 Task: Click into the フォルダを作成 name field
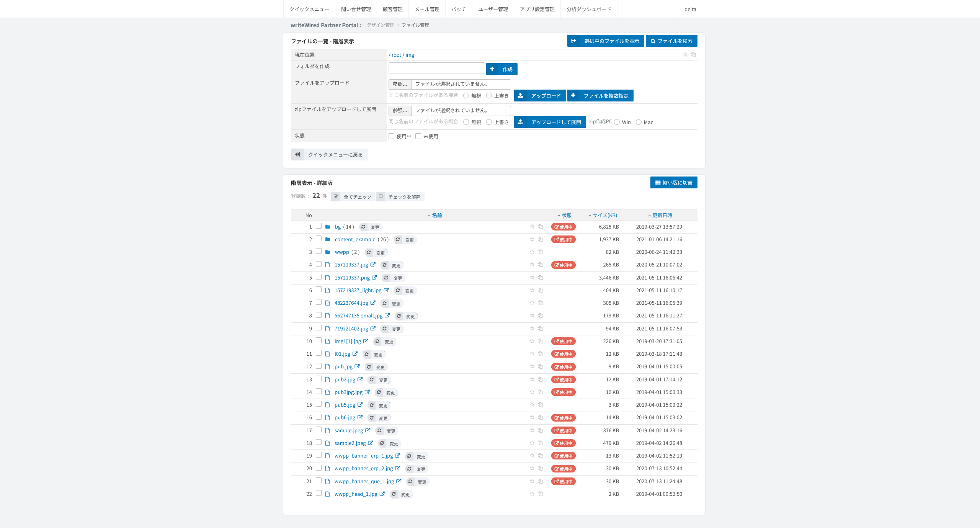(x=436, y=68)
